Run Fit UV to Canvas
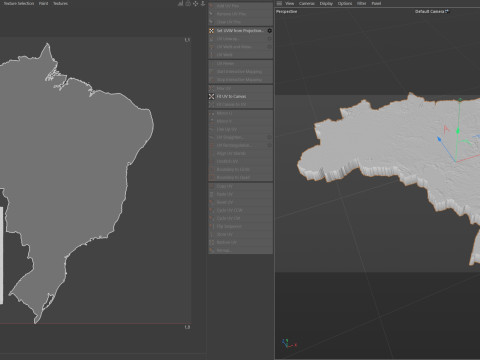 coord(240,96)
